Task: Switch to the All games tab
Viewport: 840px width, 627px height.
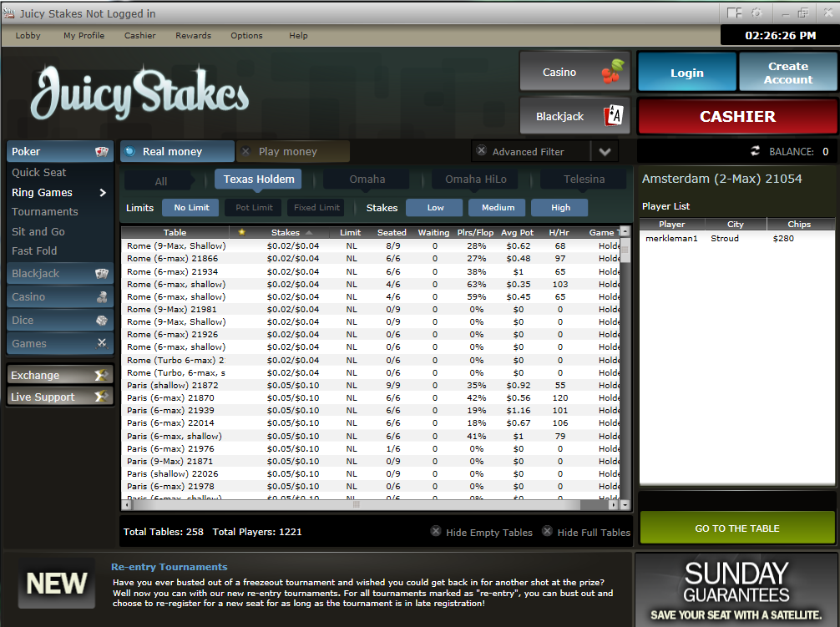Action: coord(159,180)
